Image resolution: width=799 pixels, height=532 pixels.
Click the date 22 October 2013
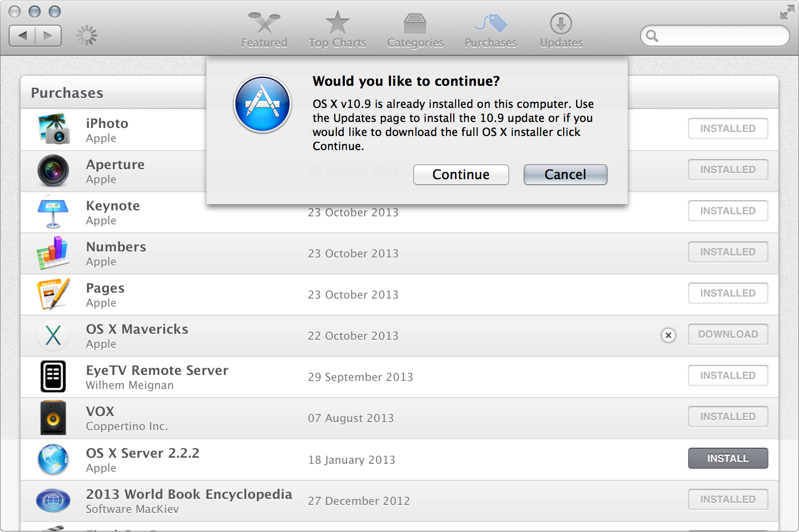click(x=353, y=336)
